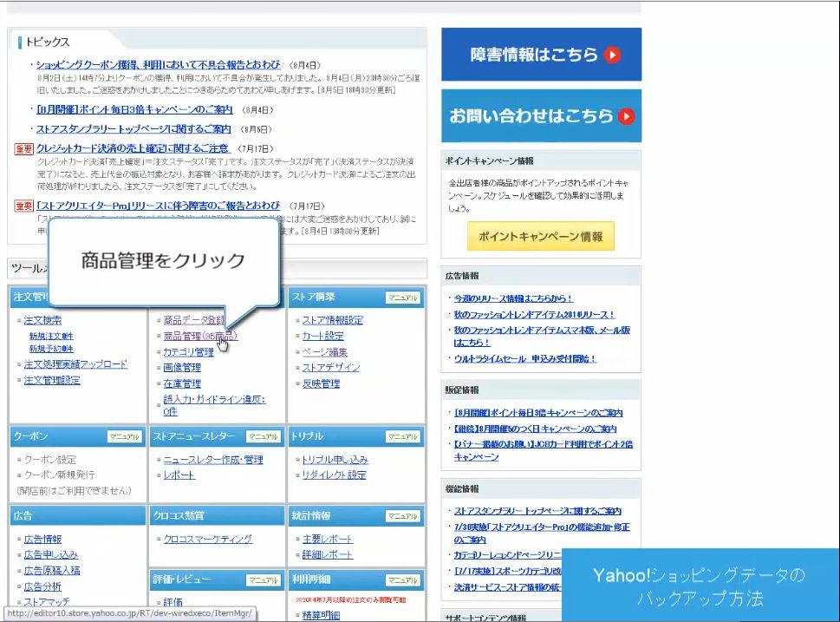
Task: Open the マニュアル button in ストアニュースレター panel
Action: click(x=264, y=436)
